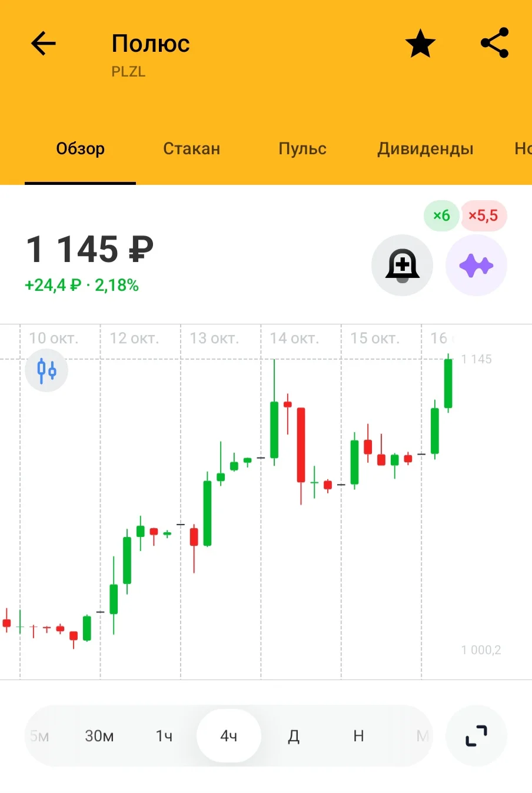Open the Дивиденды tab

pos(425,148)
